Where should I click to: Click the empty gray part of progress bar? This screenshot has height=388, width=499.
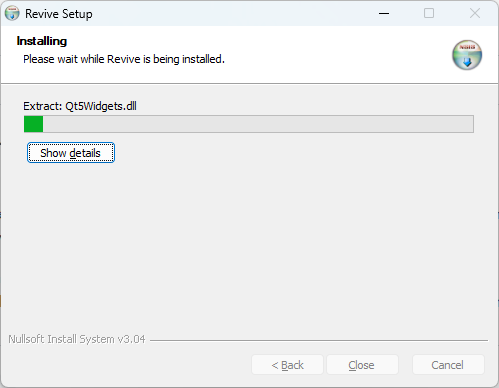point(258,124)
